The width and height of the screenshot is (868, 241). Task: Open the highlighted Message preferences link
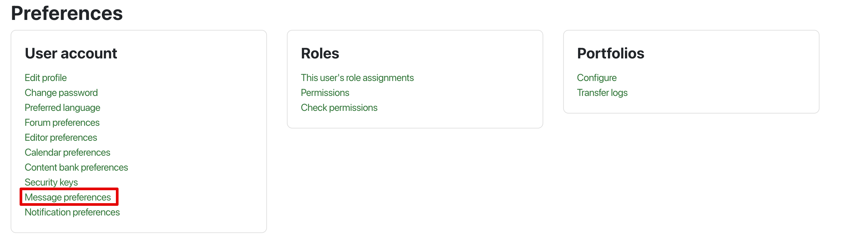68,197
